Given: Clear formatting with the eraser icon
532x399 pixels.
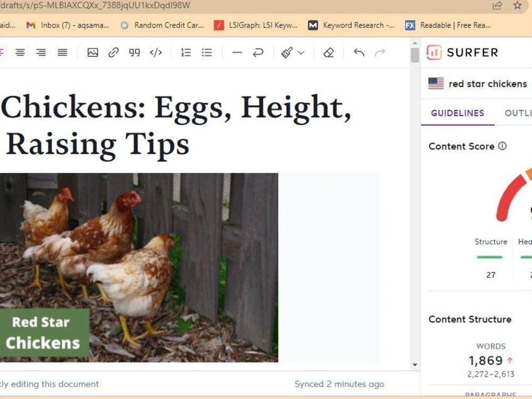Looking at the screenshot, I should [x=328, y=53].
